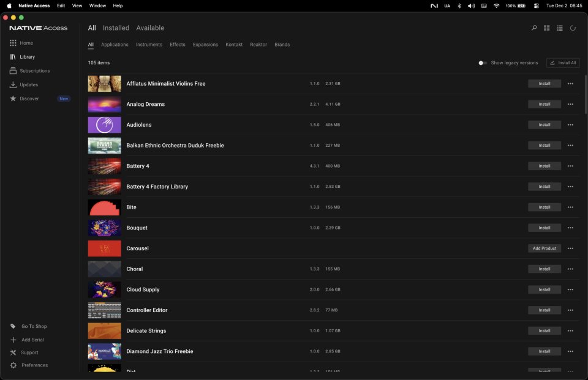Open more options for Analog Dreams

(x=570, y=104)
